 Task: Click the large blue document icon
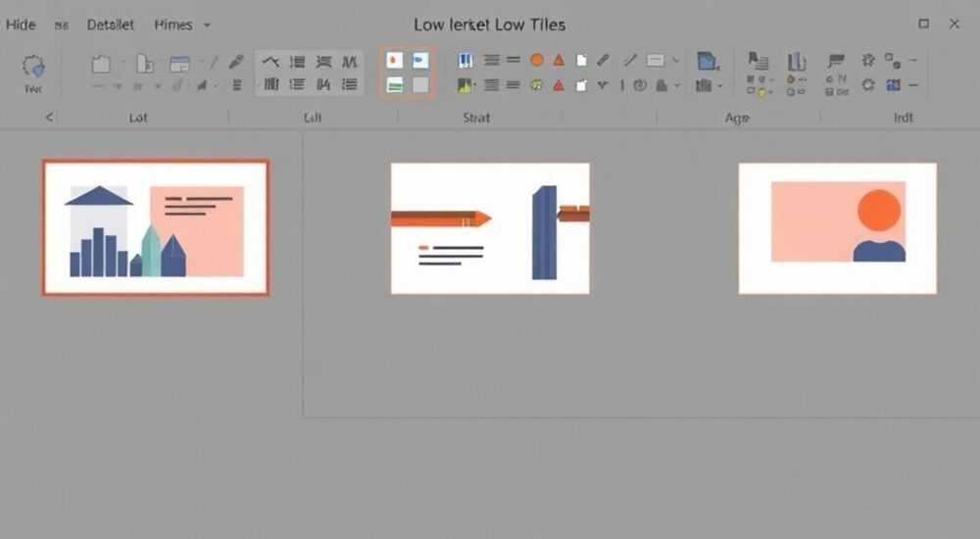[708, 62]
